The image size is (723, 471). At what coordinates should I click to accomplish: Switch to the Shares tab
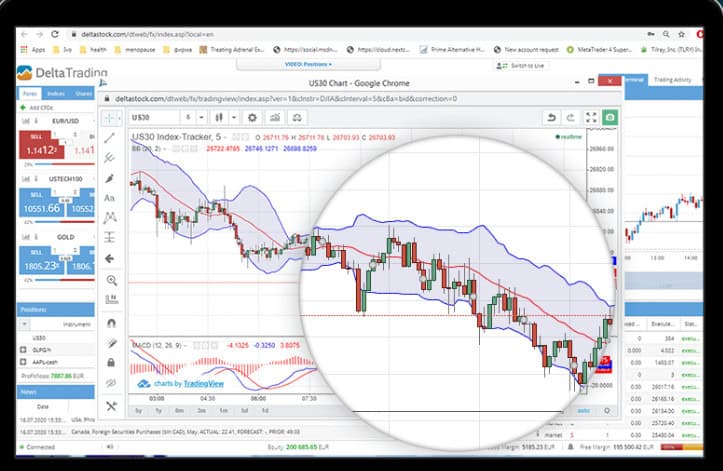click(83, 93)
